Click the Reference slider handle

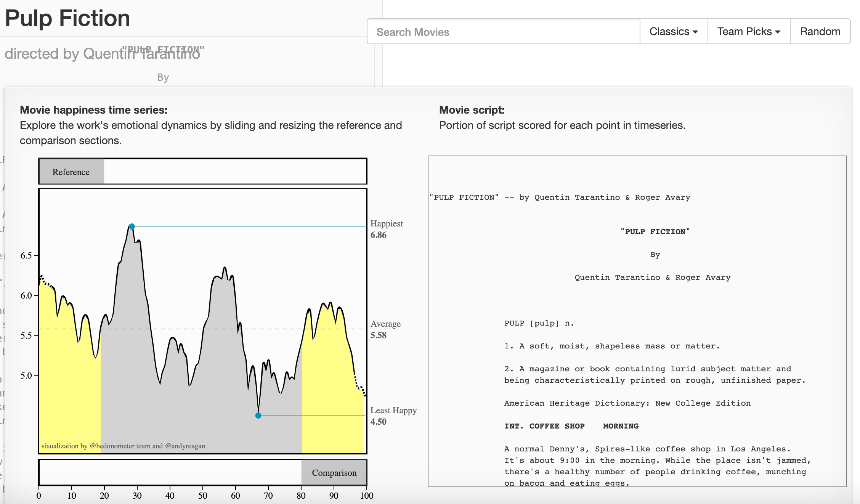point(71,172)
